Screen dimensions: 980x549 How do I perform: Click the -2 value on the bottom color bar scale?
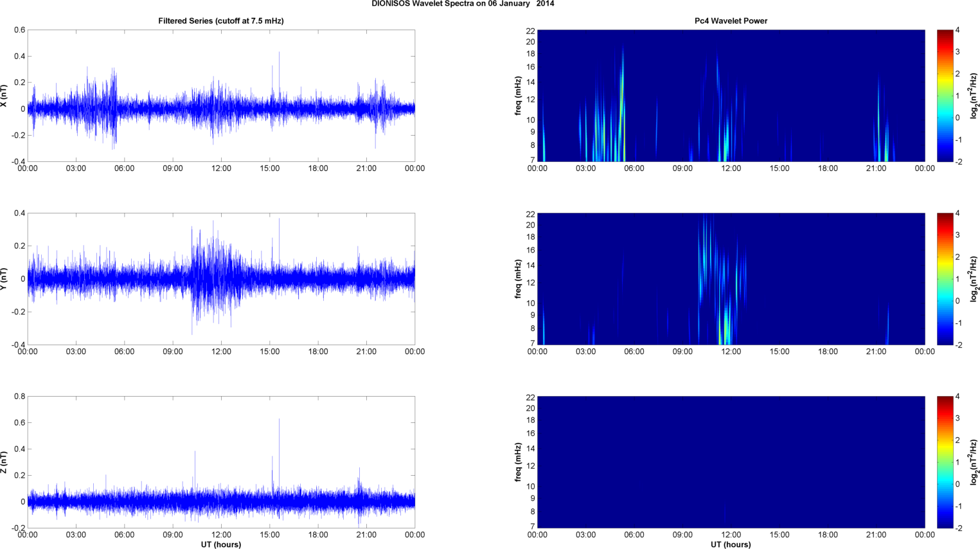[958, 528]
